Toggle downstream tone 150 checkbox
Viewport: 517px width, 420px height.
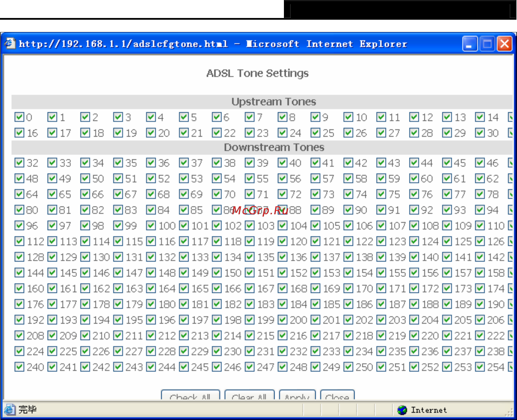217,273
